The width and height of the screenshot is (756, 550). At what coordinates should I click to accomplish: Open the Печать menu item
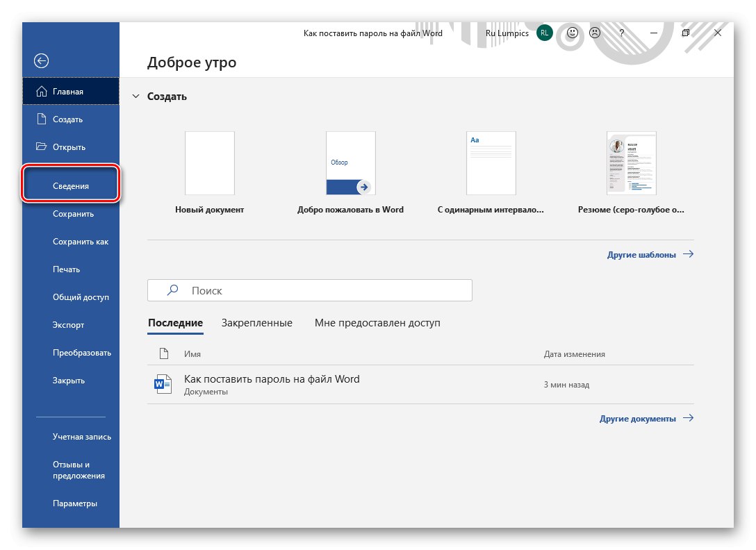[67, 269]
